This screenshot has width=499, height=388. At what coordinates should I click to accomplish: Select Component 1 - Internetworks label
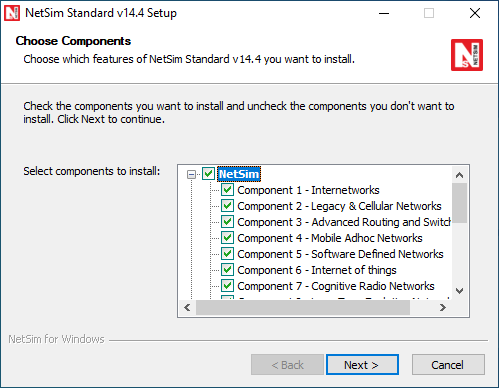tap(308, 190)
